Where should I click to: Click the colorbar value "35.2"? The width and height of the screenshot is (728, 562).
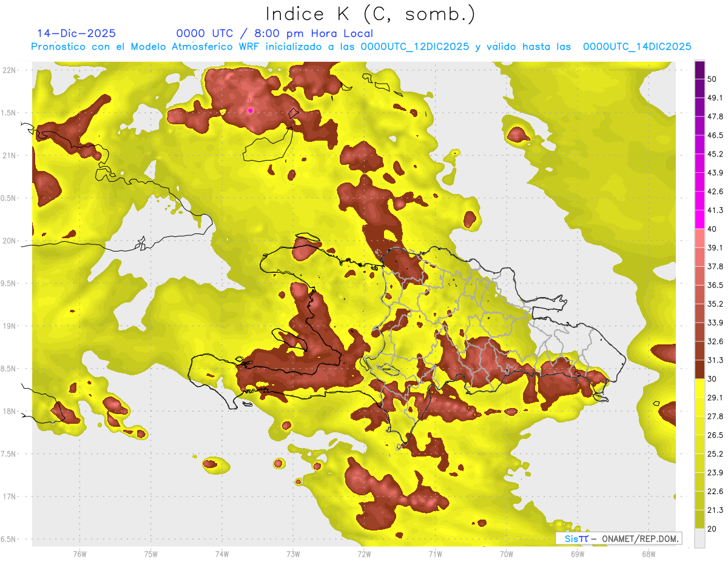(x=715, y=304)
